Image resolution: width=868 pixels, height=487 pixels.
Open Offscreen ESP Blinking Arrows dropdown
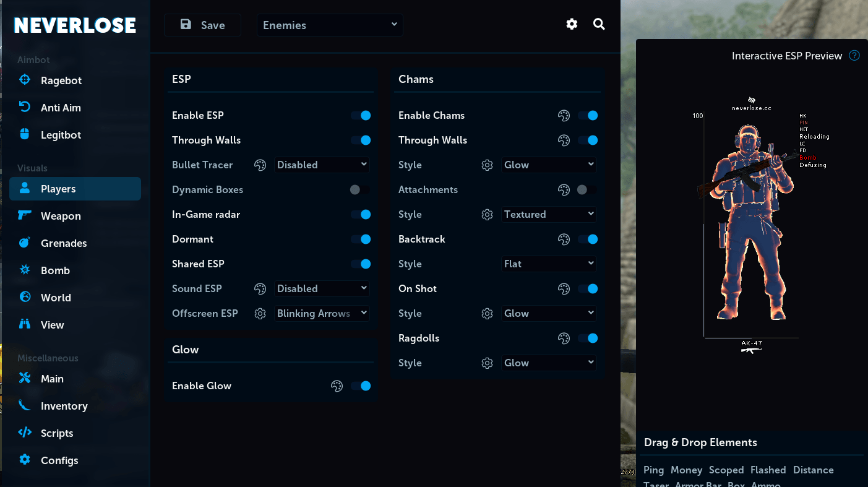tap(322, 314)
